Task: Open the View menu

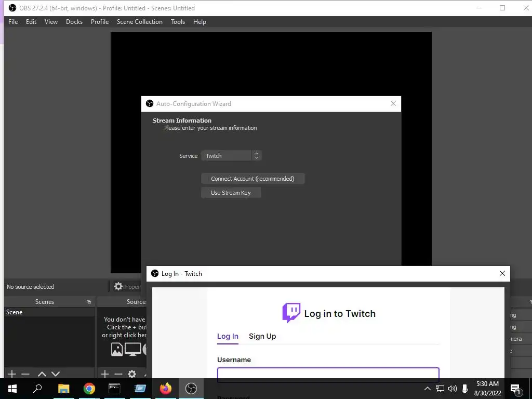Action: point(51,22)
